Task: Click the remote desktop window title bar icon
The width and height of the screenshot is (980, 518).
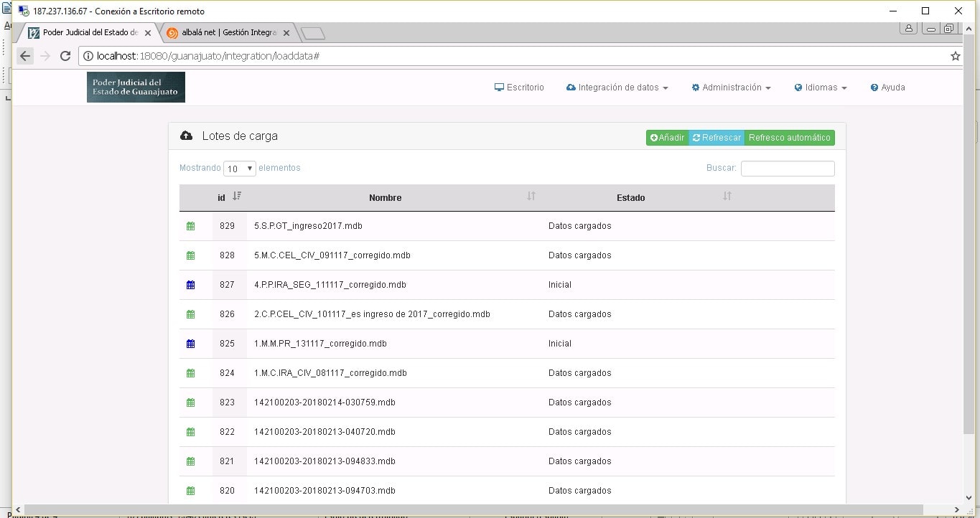Action: pos(24,11)
